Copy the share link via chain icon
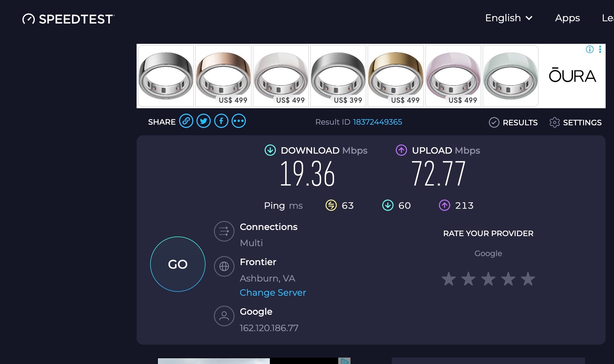The width and height of the screenshot is (614, 364). click(x=187, y=121)
